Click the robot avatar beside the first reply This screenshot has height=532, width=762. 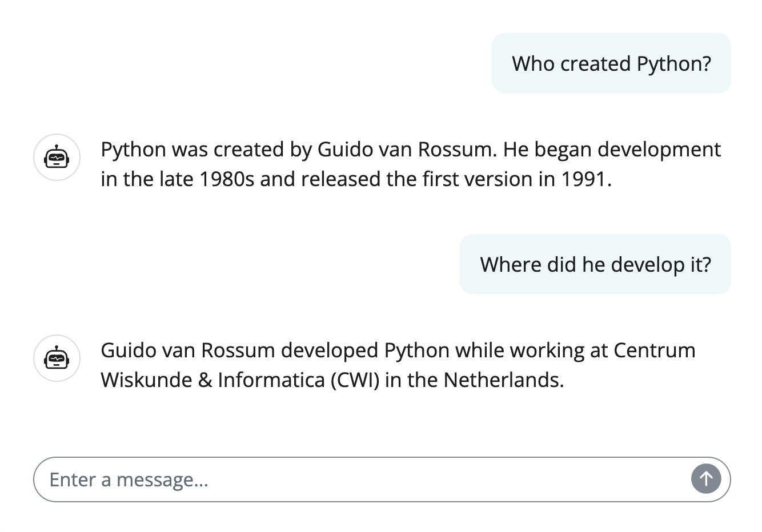[x=57, y=158]
